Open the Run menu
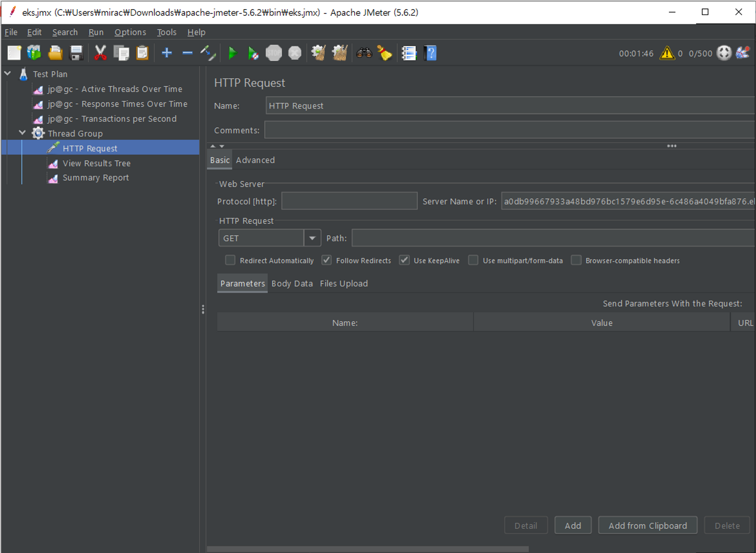This screenshot has height=553, width=756. pyautogui.click(x=96, y=32)
